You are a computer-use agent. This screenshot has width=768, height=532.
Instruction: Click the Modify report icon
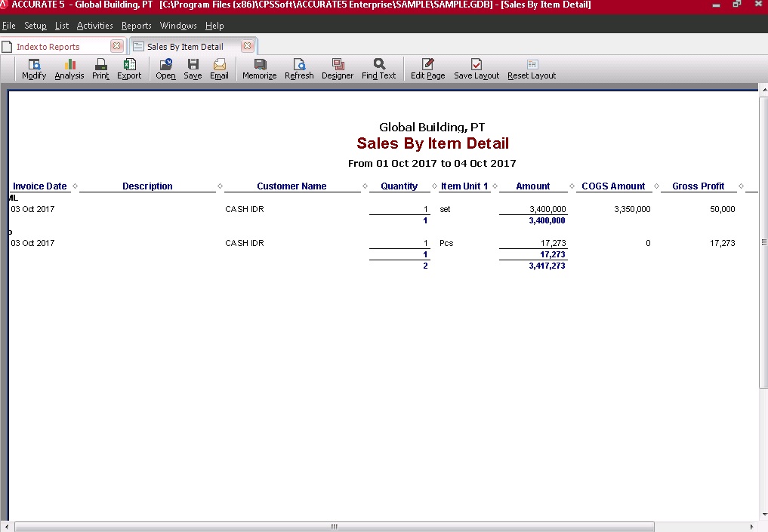point(34,69)
